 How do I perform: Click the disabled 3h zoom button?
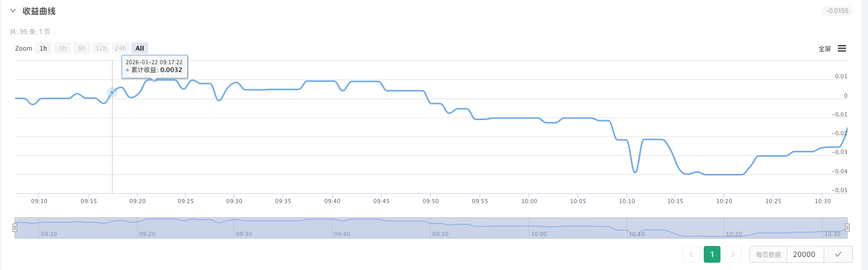point(63,49)
